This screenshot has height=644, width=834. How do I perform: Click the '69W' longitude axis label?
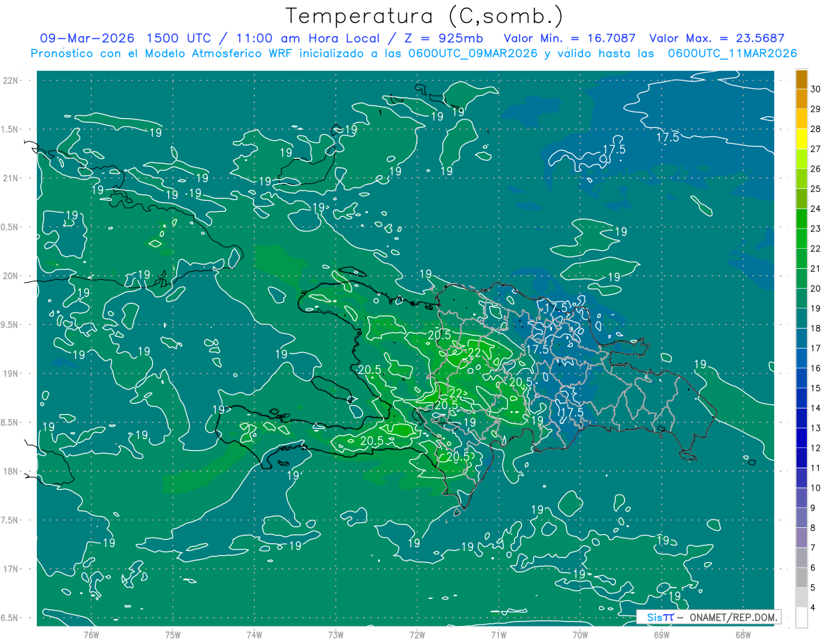(x=661, y=634)
